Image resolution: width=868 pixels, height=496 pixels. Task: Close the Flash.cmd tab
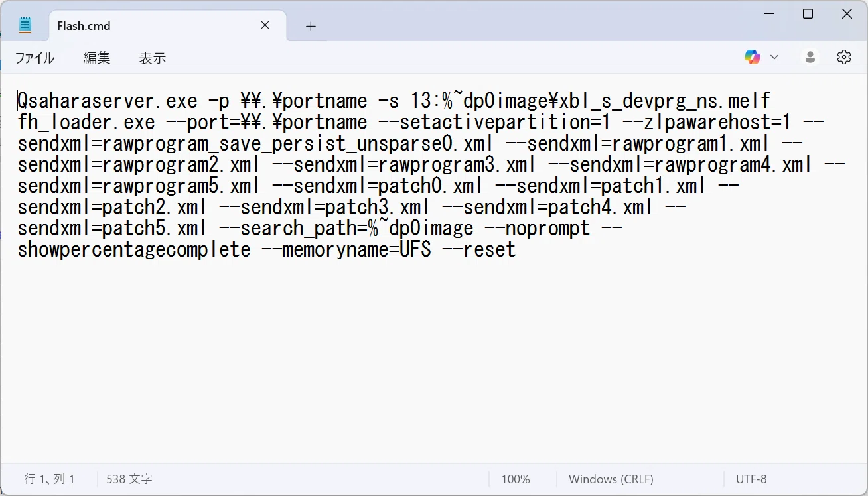point(265,25)
